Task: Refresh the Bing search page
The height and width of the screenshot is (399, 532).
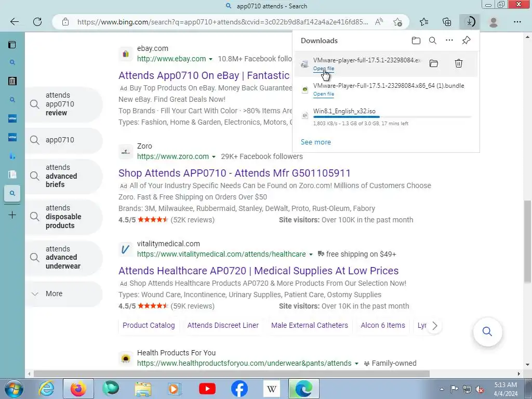Action: point(37,22)
